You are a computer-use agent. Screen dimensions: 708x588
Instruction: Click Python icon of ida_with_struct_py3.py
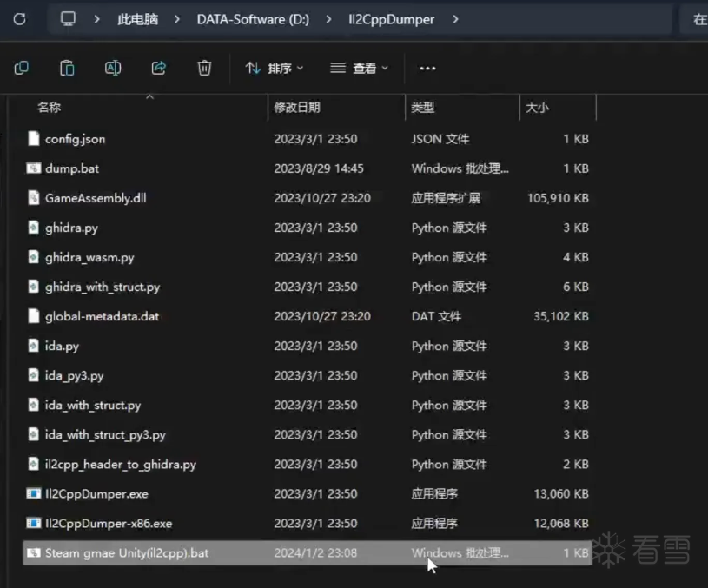33,434
